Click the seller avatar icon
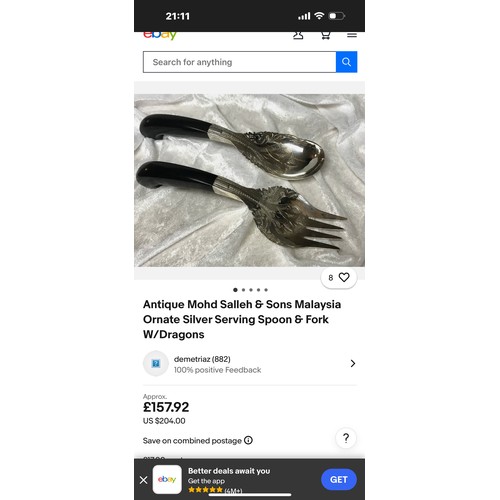 click(156, 363)
